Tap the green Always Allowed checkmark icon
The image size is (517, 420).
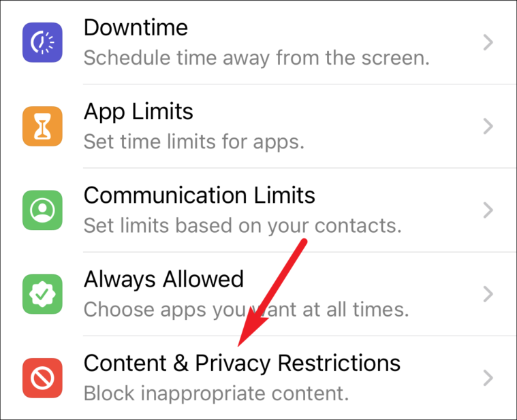point(42,294)
